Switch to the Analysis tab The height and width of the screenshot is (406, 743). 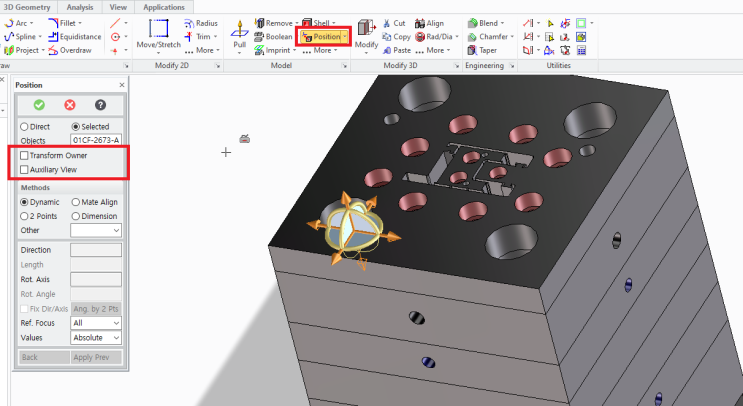point(80,7)
